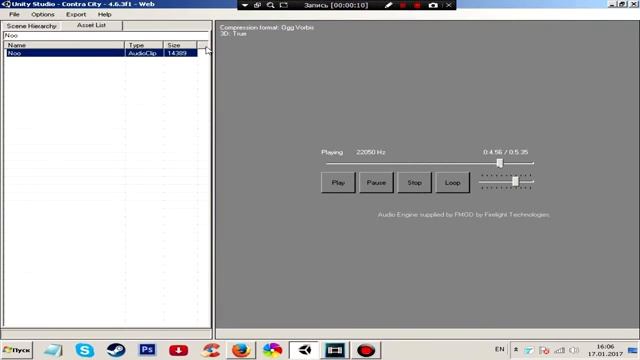The width and height of the screenshot is (640, 360).
Task: Open Steam from the taskbar
Action: 116,350
